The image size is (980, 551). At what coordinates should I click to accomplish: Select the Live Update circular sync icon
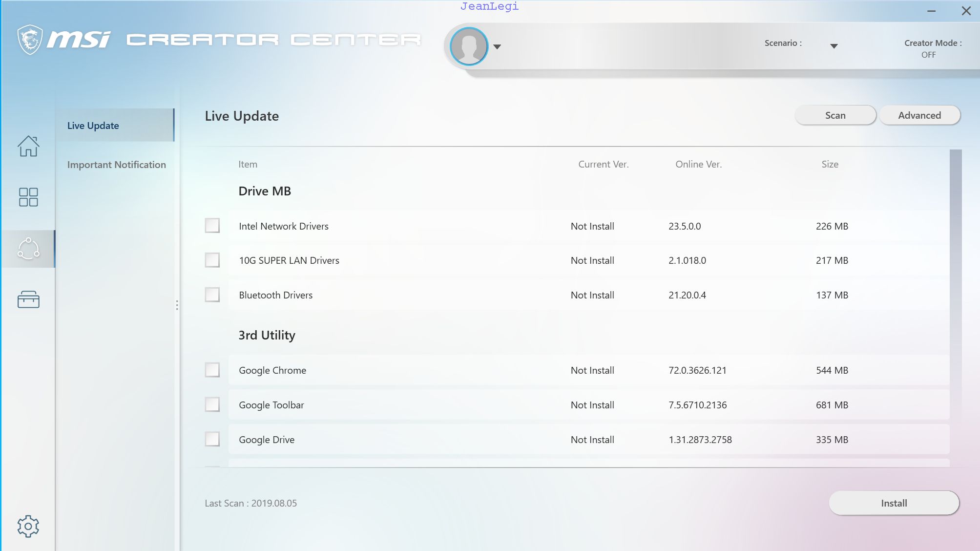(28, 249)
